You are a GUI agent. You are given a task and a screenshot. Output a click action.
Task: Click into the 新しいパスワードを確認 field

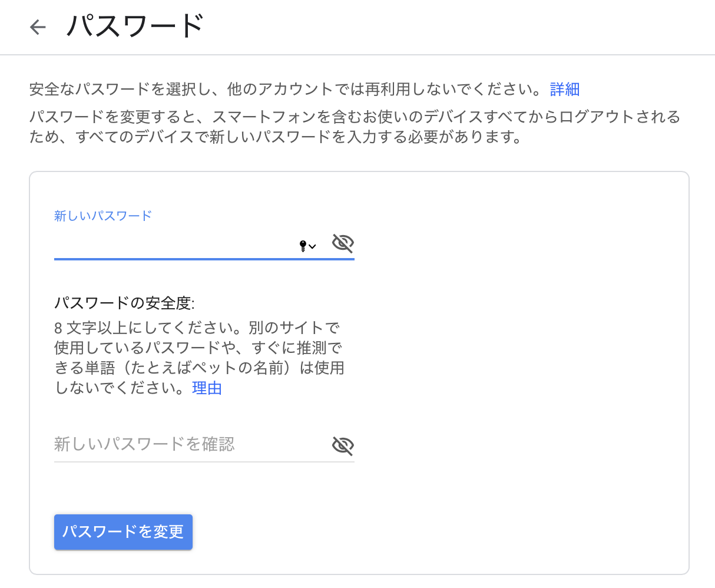pos(188,444)
